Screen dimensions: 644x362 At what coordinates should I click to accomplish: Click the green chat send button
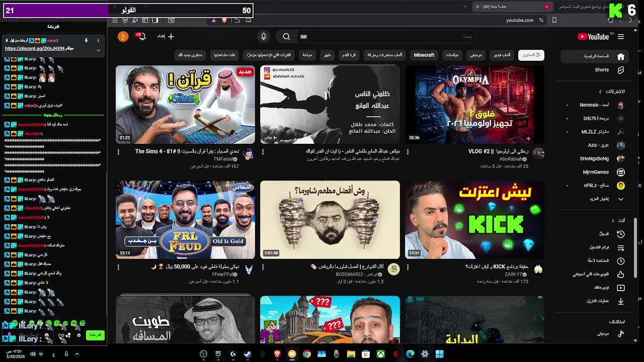(x=95, y=335)
